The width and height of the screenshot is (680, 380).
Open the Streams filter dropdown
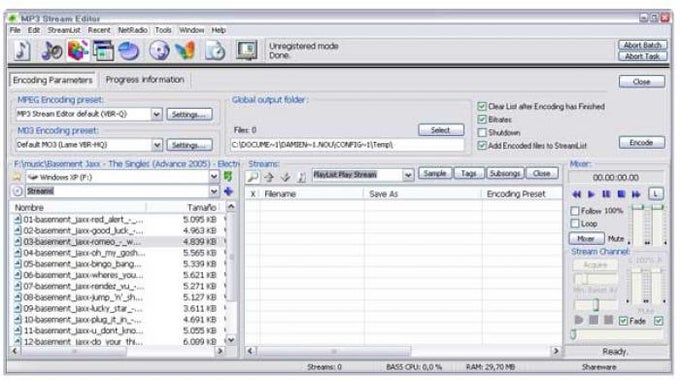click(214, 191)
